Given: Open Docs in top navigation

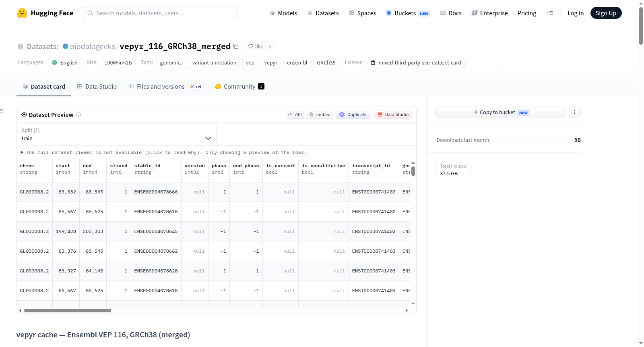Looking at the screenshot, I should click(x=451, y=13).
